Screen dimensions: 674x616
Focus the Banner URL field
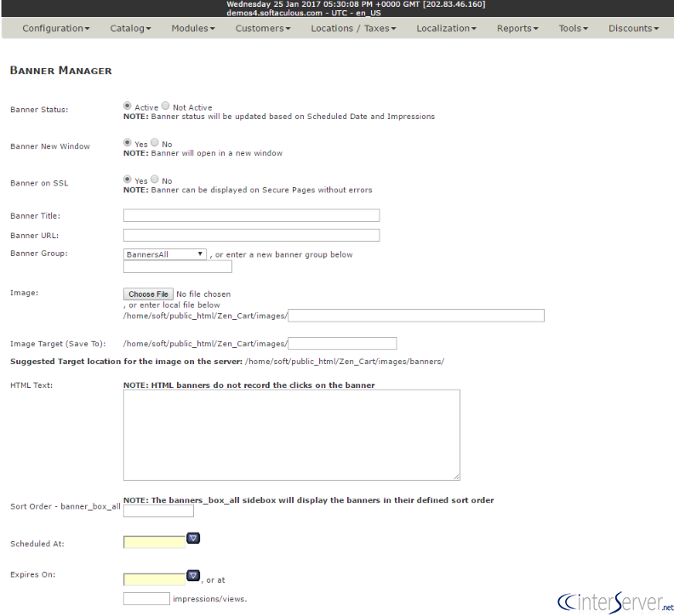(251, 235)
